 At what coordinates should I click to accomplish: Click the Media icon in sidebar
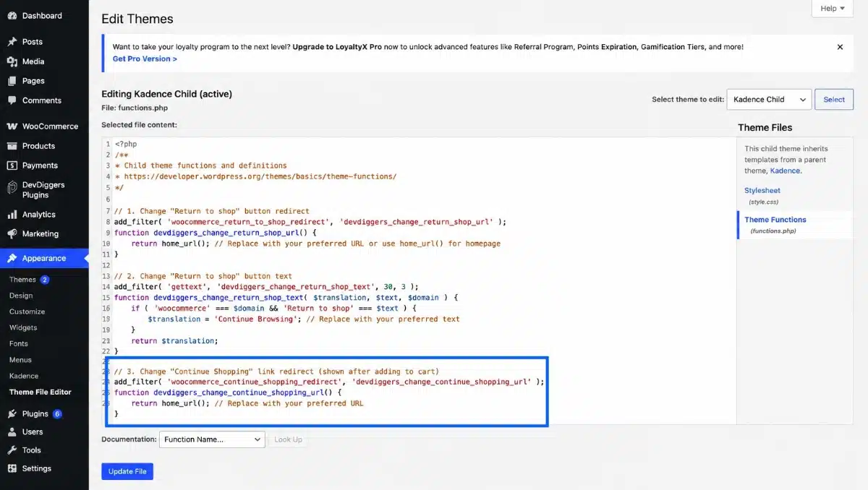click(x=12, y=61)
